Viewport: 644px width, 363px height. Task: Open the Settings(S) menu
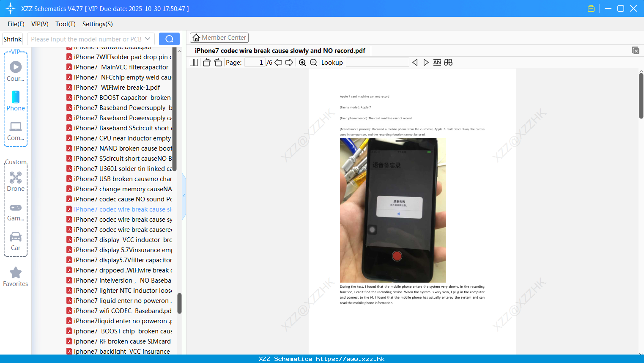(98, 24)
